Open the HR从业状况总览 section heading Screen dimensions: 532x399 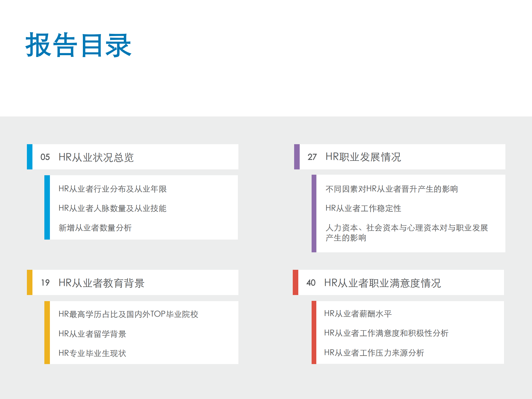coord(97,157)
